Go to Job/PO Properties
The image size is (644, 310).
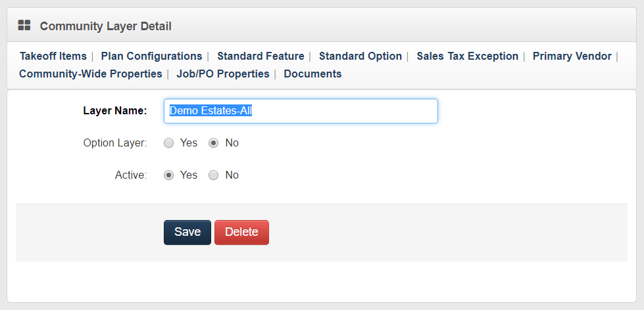(223, 74)
